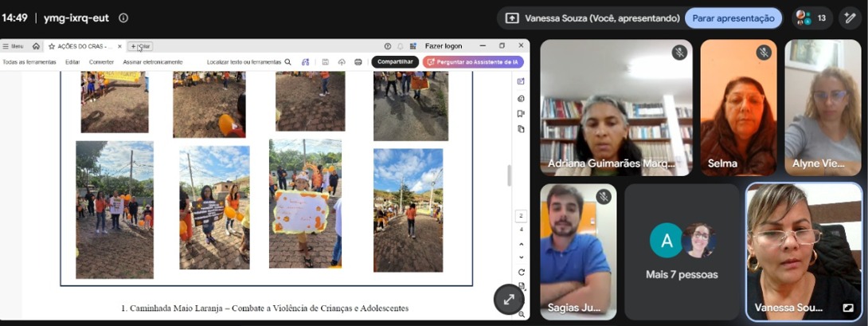
Task: Toggle picture-in-picture icon on Vanessa tile
Action: tap(847, 308)
